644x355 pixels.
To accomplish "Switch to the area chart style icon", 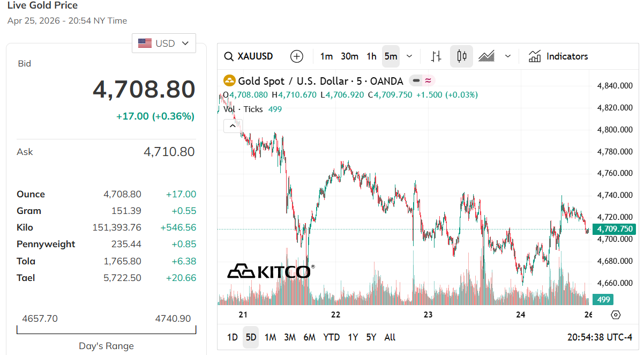I will 486,56.
